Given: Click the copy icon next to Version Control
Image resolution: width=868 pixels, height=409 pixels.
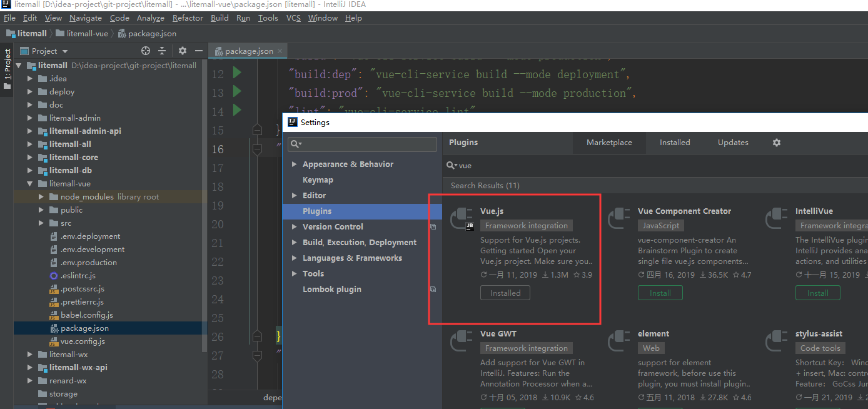Looking at the screenshot, I should [x=433, y=227].
